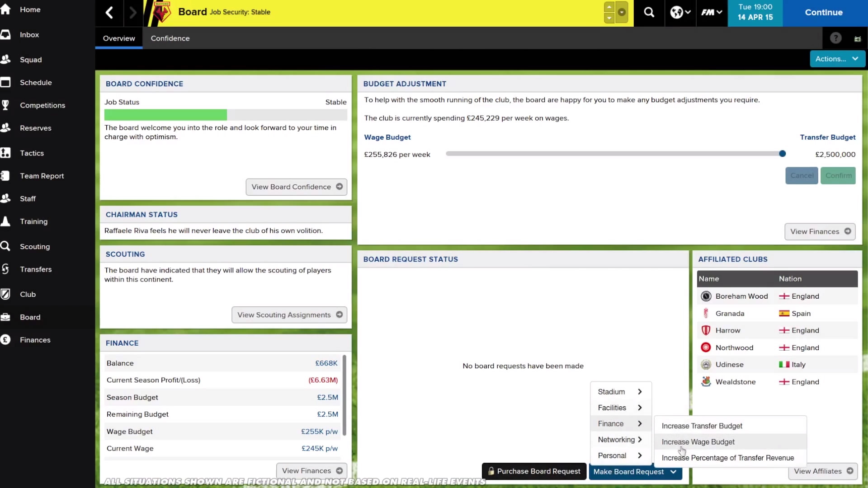Open the Scouting magnifier icon in the sidebar
The width and height of the screenshot is (868, 488).
point(5,246)
